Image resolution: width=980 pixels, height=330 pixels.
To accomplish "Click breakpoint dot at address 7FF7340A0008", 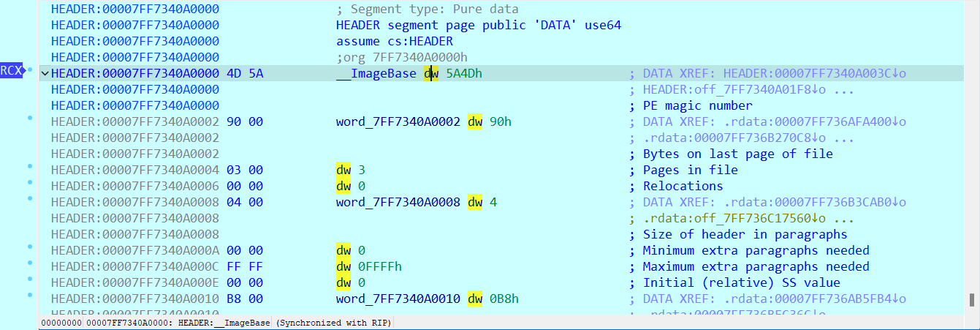I will [30, 198].
